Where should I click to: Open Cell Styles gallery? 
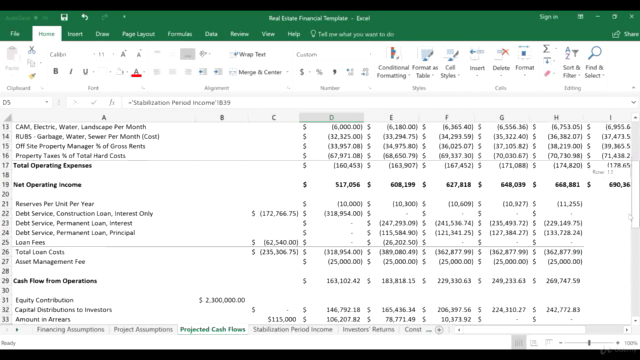point(450,62)
